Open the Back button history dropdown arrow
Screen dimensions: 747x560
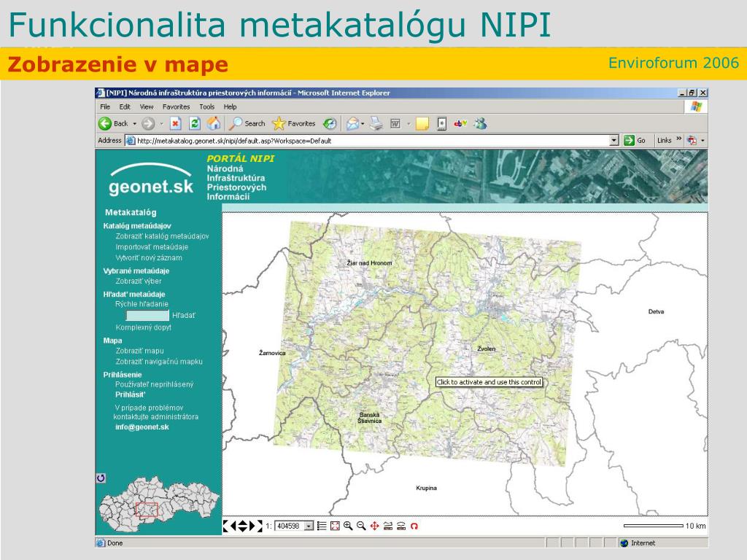[x=134, y=124]
